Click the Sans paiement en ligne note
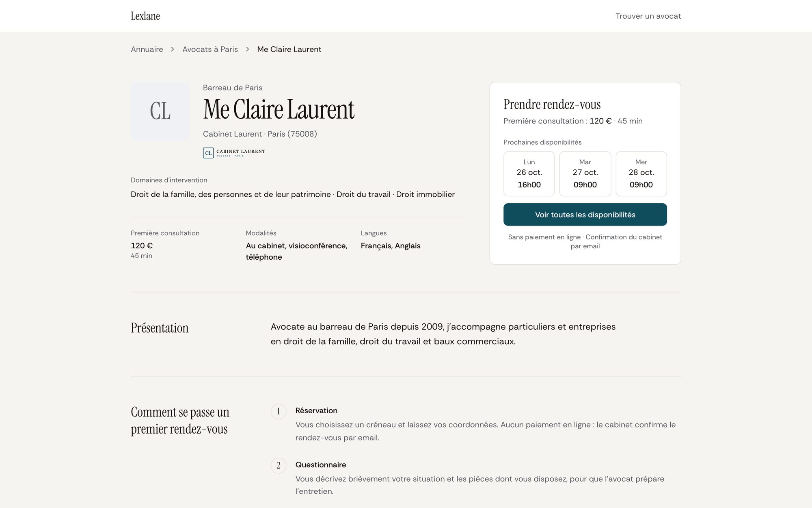Screen dimensions: 812x508 pos(585,241)
